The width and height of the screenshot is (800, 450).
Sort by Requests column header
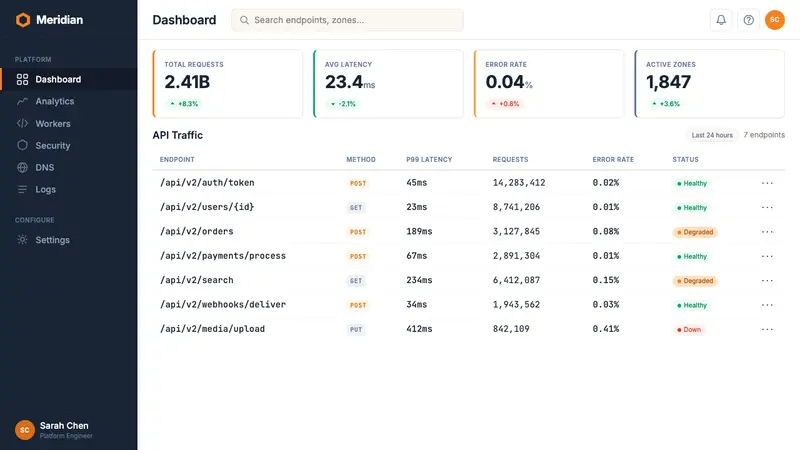[x=510, y=160]
